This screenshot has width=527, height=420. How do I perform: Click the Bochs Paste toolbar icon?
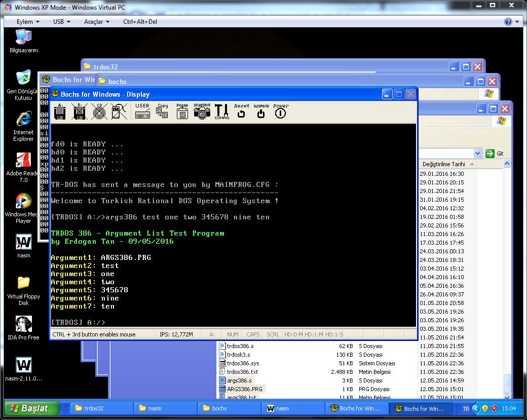[x=182, y=111]
